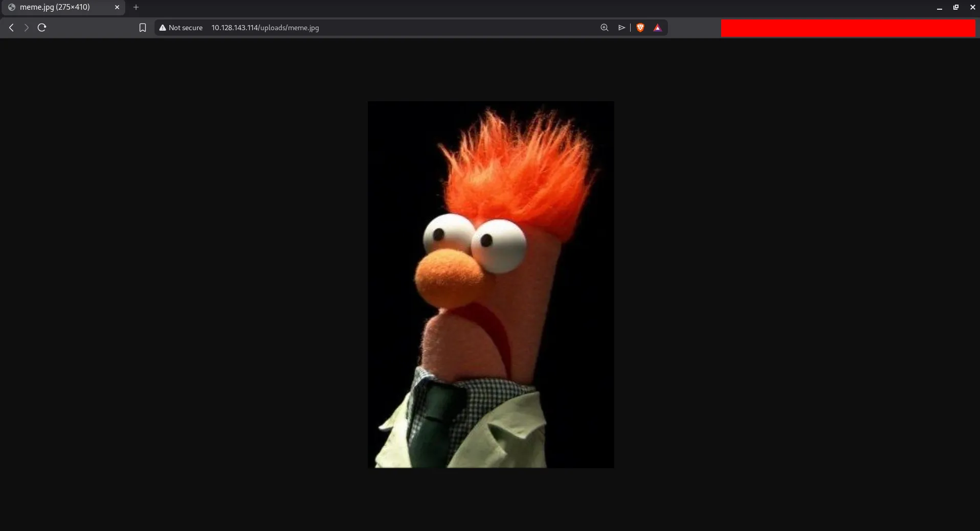Click the red banner at top right
Viewport: 980px width, 531px height.
(848, 28)
